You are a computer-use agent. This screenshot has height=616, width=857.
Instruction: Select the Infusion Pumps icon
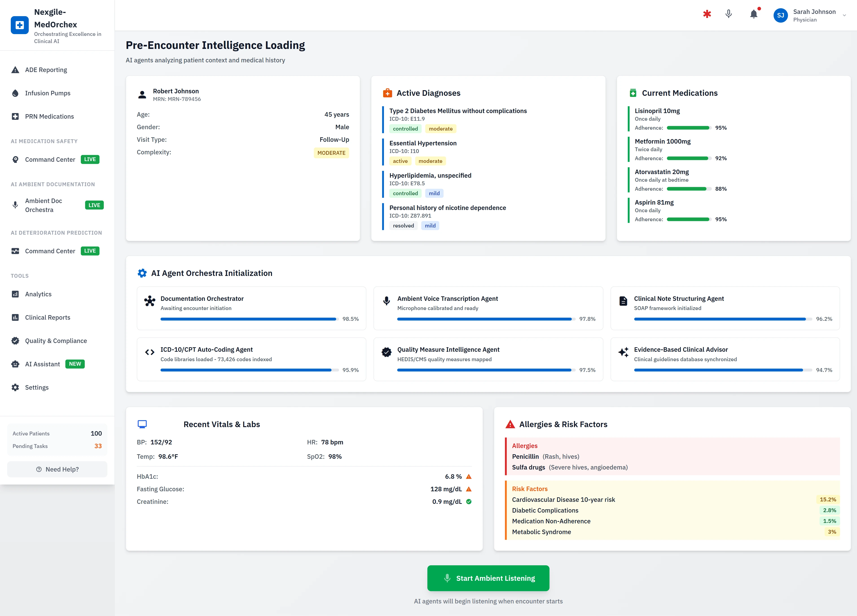(15, 93)
